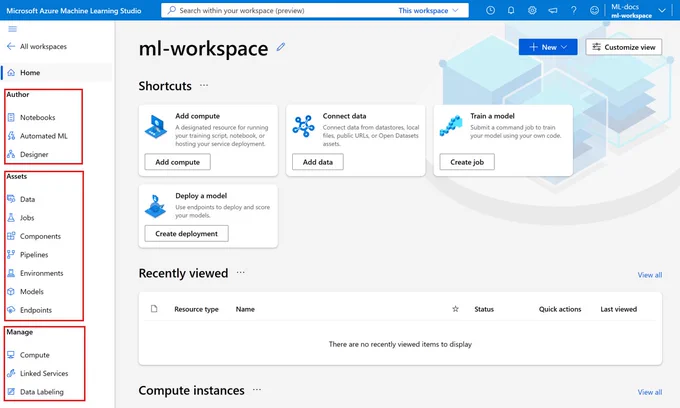Click the feedback megaphone icon
This screenshot has width=680, height=408.
click(x=552, y=10)
